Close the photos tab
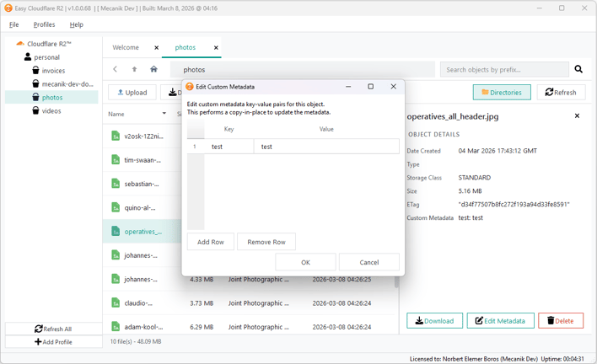Image resolution: width=597 pixels, height=364 pixels. 216,47
